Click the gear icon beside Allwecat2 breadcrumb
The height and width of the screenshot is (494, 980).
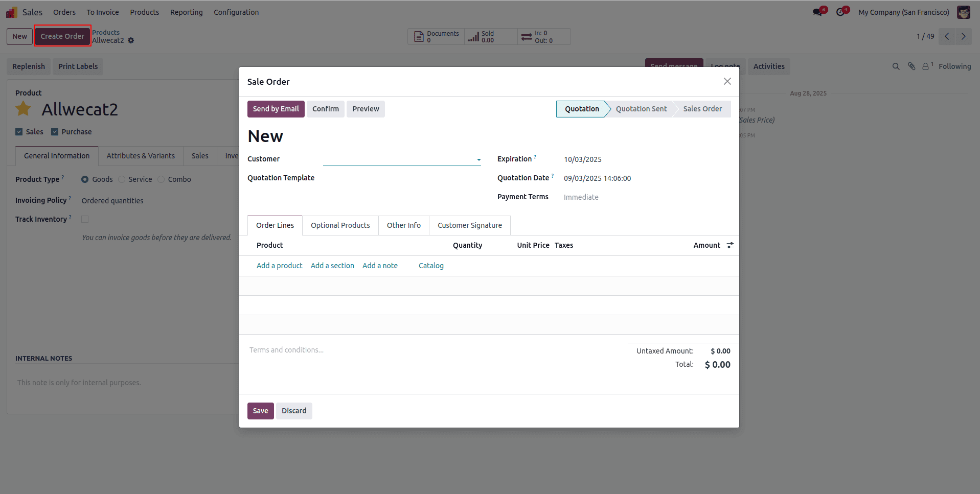(131, 40)
